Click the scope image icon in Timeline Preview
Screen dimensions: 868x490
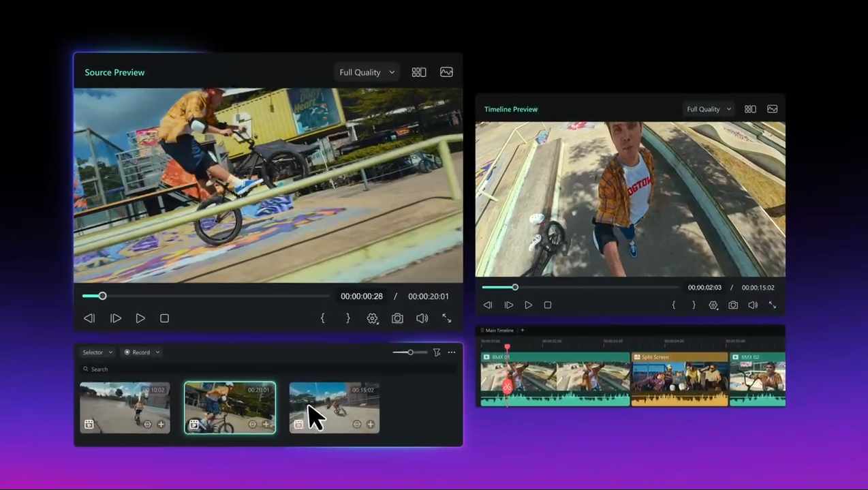point(773,109)
